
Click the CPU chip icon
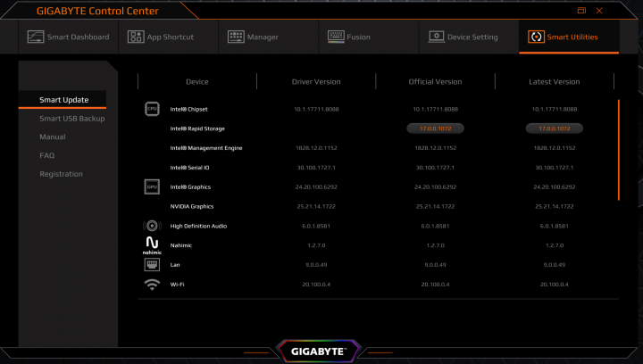[152, 109]
